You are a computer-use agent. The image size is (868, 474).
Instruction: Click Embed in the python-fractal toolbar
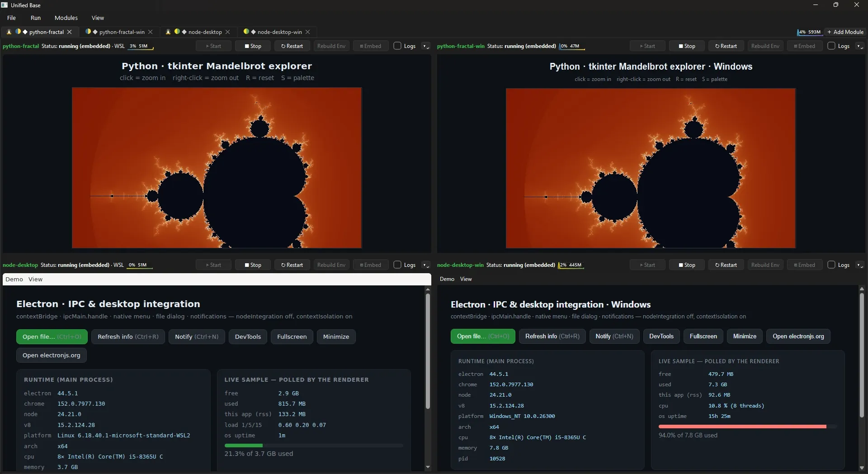[371, 46]
